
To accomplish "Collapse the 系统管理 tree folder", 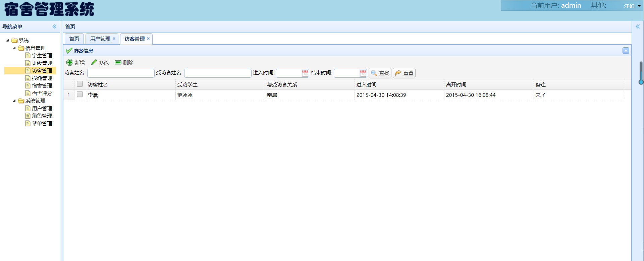I will (x=14, y=101).
